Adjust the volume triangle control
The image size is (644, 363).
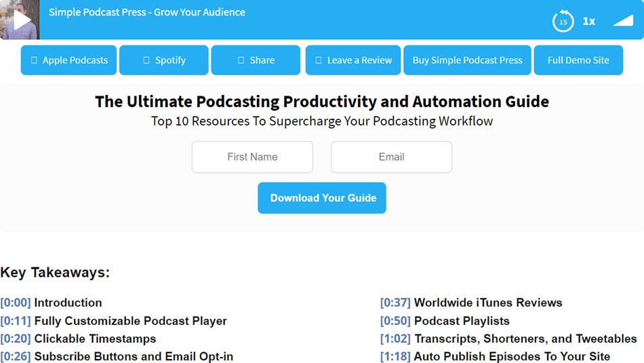623,20
